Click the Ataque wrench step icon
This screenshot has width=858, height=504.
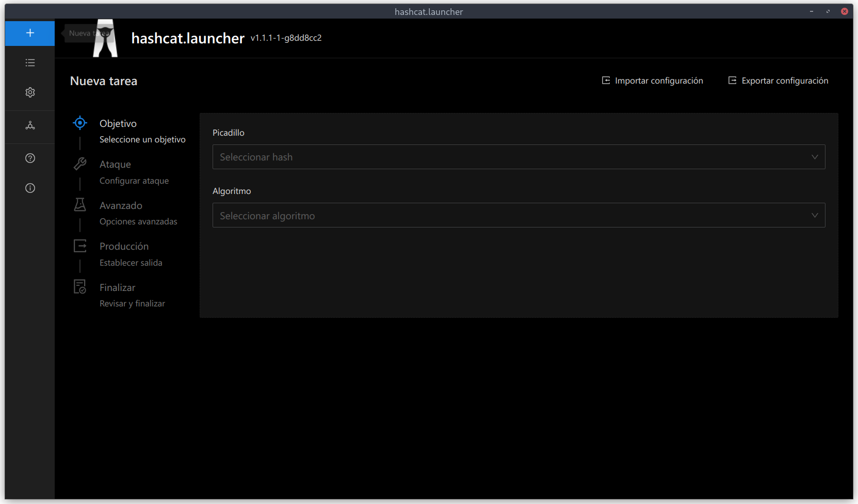(80, 164)
